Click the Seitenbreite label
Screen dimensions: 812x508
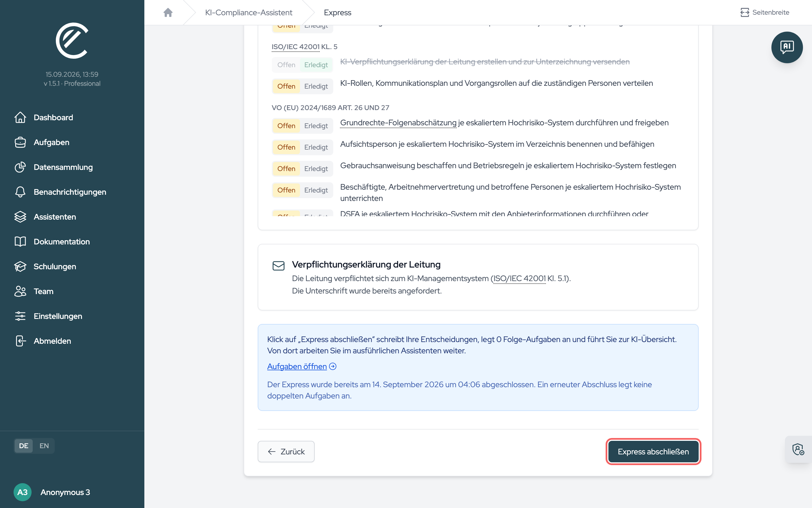(770, 12)
